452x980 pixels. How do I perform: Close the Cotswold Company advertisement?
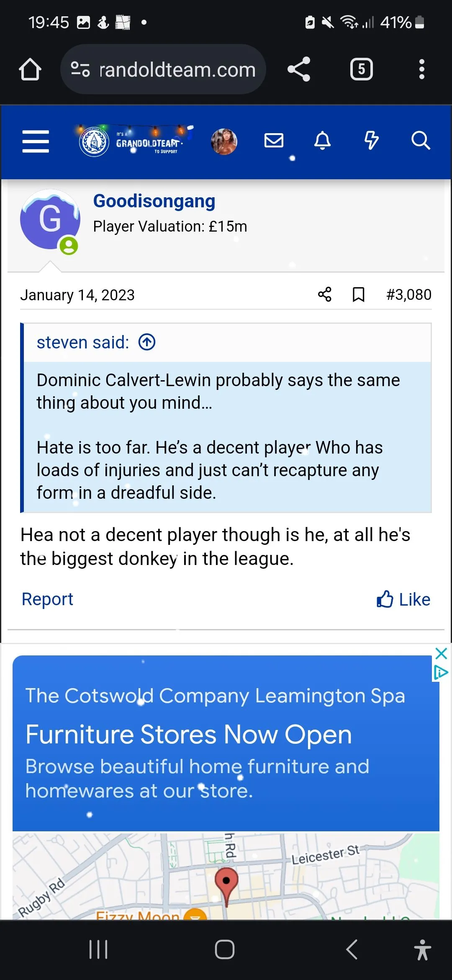[441, 653]
